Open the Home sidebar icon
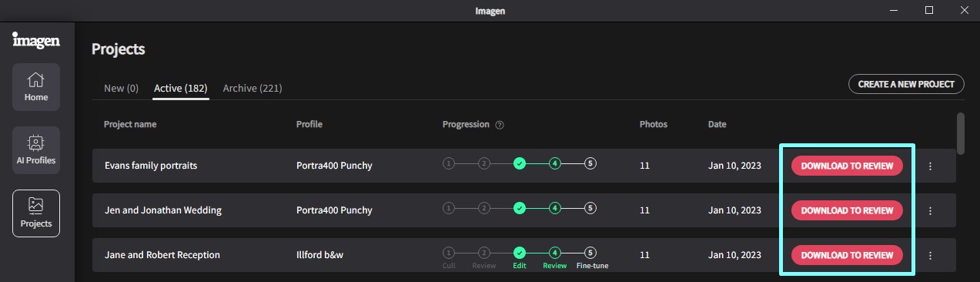 (36, 87)
